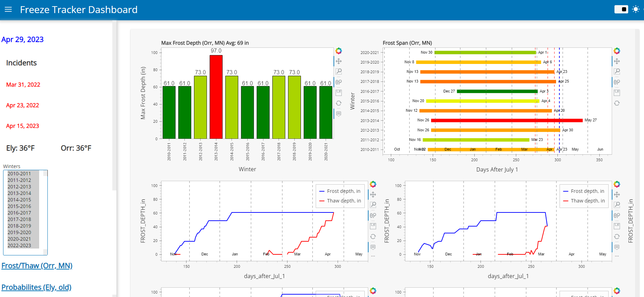The height and width of the screenshot is (297, 644).
Task: Click incident date Apr 15, 2023
Action: [22, 126]
